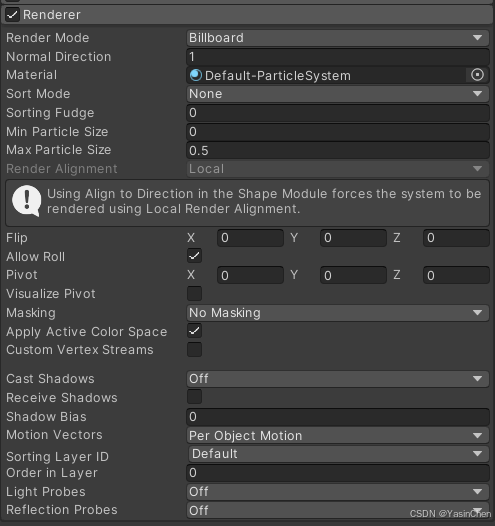
Task: Click the Default-ParticleSystem material sphere icon
Action: (196, 75)
